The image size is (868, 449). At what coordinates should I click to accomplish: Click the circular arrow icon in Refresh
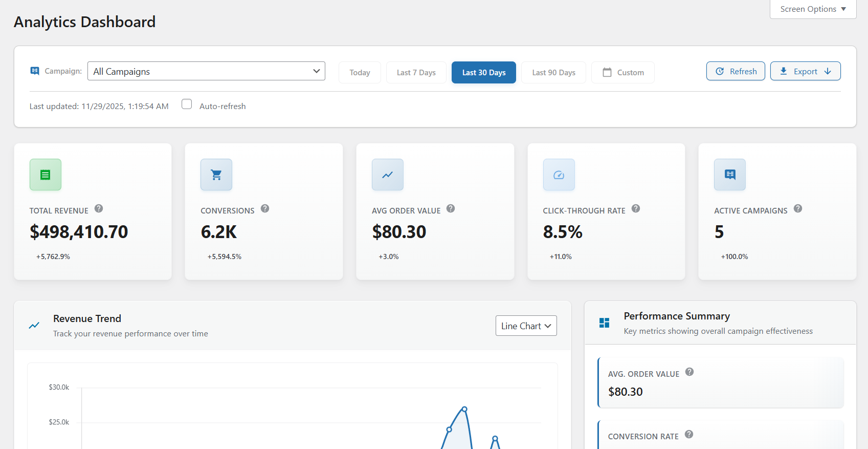[x=720, y=71]
